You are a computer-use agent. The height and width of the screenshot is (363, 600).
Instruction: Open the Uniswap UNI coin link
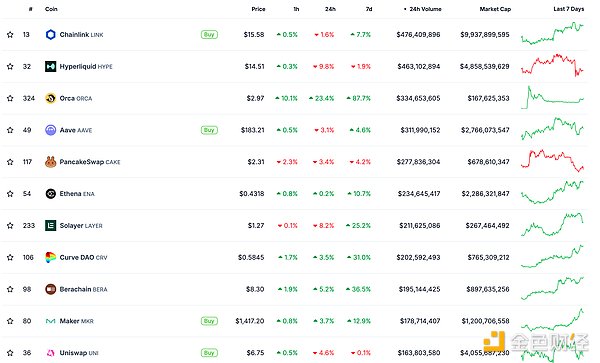(x=79, y=353)
